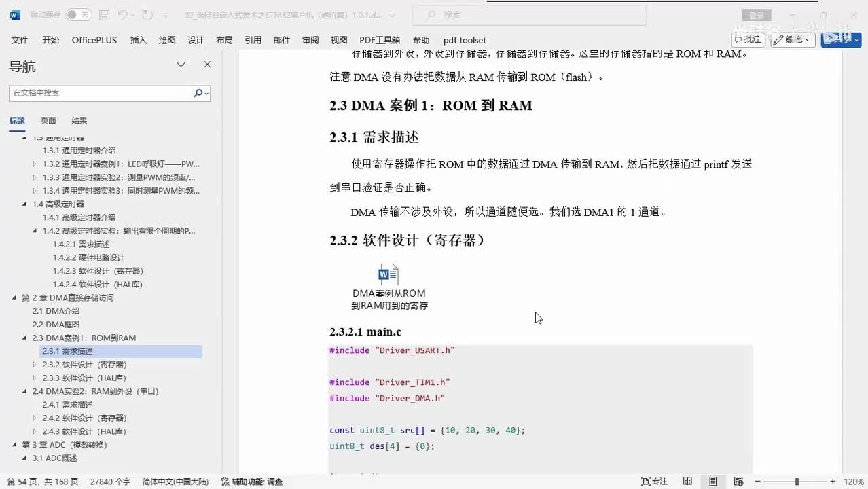Collapse the 第 3 章 ADC chapter
This screenshot has height=489, width=868.
pos(14,446)
